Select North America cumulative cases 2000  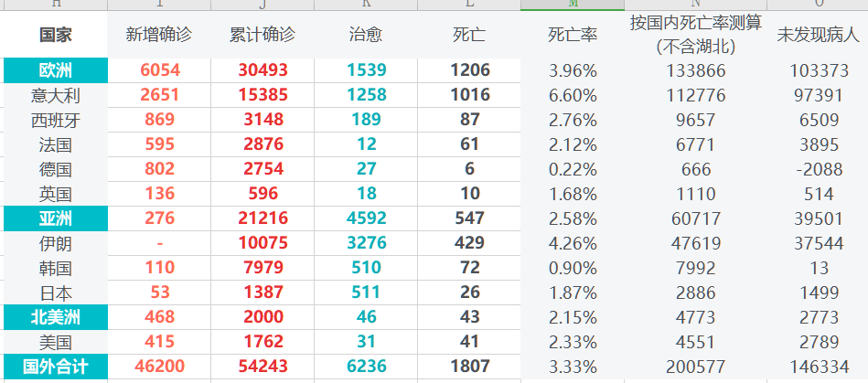click(x=263, y=317)
